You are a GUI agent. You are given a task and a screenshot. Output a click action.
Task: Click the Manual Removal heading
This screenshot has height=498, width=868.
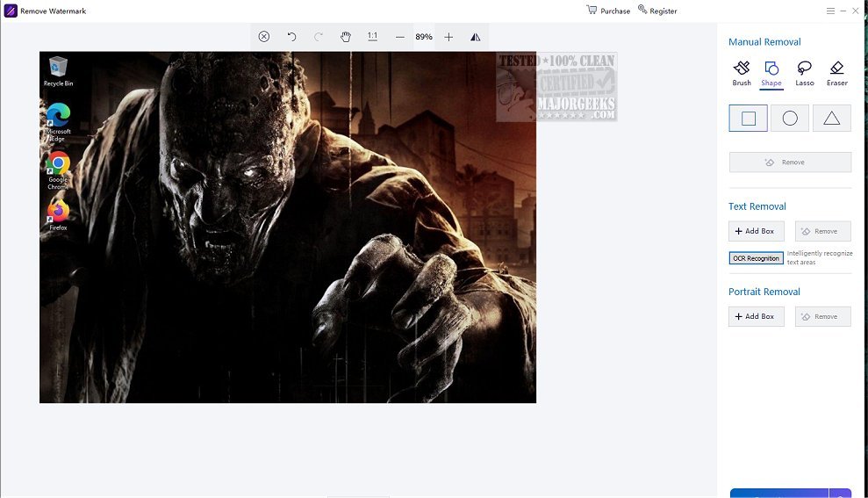click(764, 42)
